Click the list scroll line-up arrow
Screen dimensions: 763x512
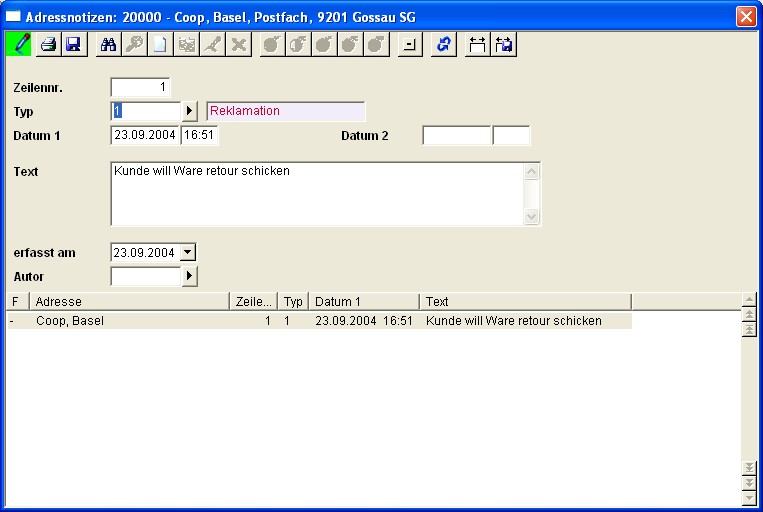click(x=749, y=300)
